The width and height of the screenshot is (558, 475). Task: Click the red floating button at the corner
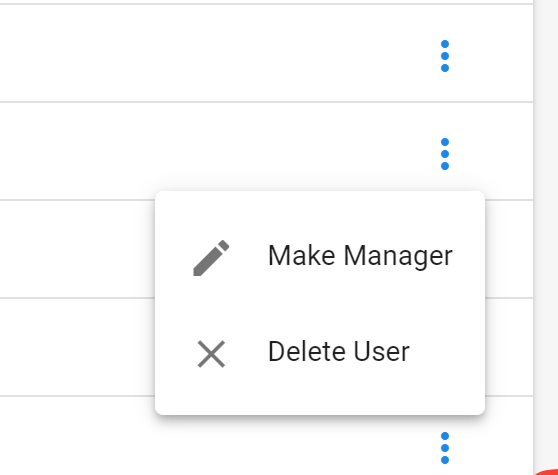click(548, 472)
